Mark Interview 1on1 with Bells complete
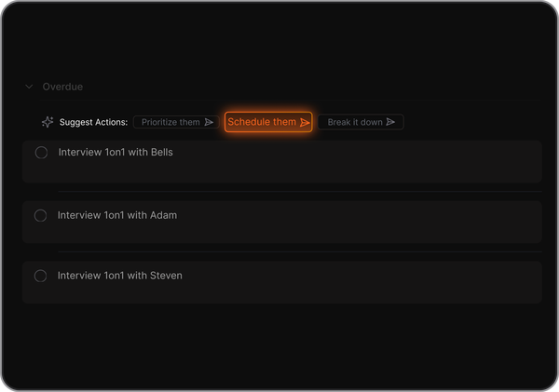 click(41, 153)
